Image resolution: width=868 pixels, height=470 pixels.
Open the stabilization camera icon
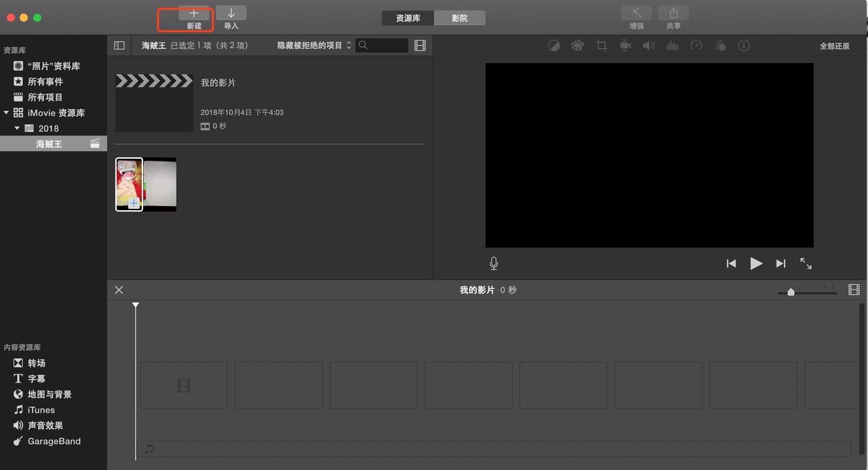[x=625, y=45]
